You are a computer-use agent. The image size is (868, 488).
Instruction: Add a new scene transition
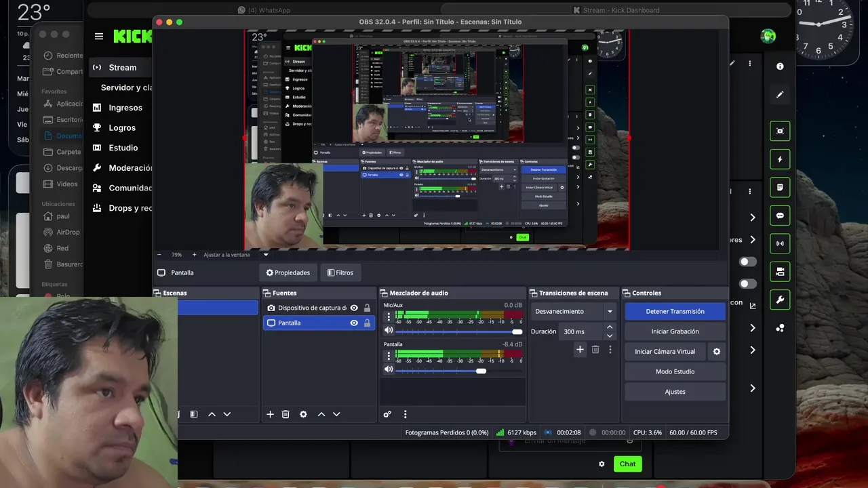point(580,350)
